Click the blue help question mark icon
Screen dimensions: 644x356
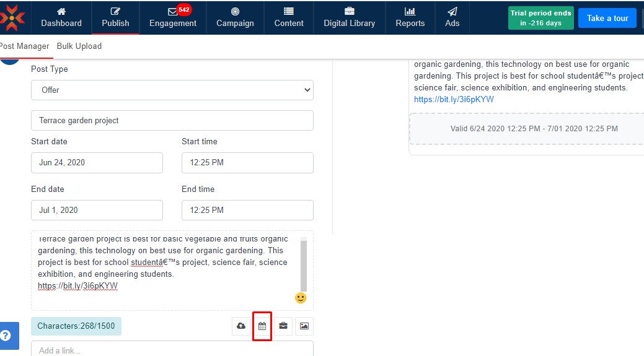click(6, 336)
